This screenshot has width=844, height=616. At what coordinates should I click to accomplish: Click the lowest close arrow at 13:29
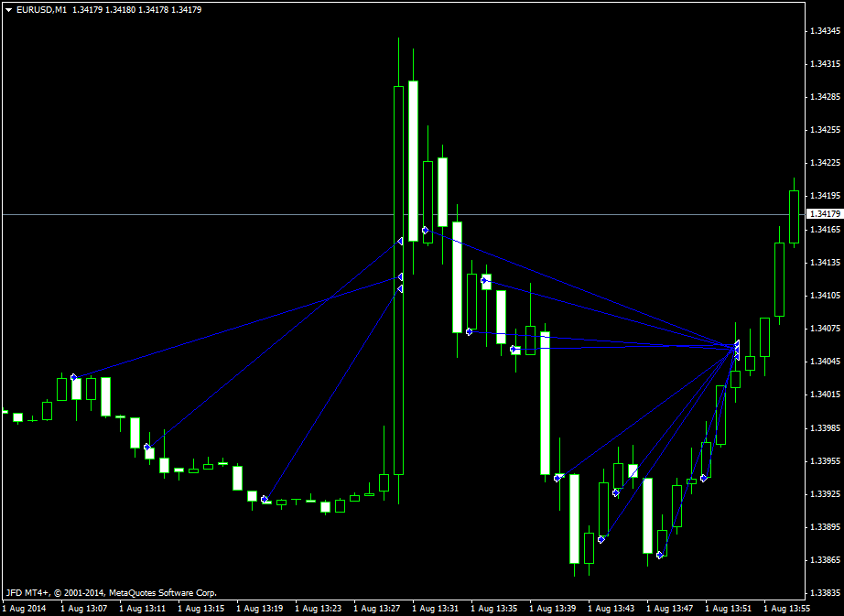coord(400,289)
